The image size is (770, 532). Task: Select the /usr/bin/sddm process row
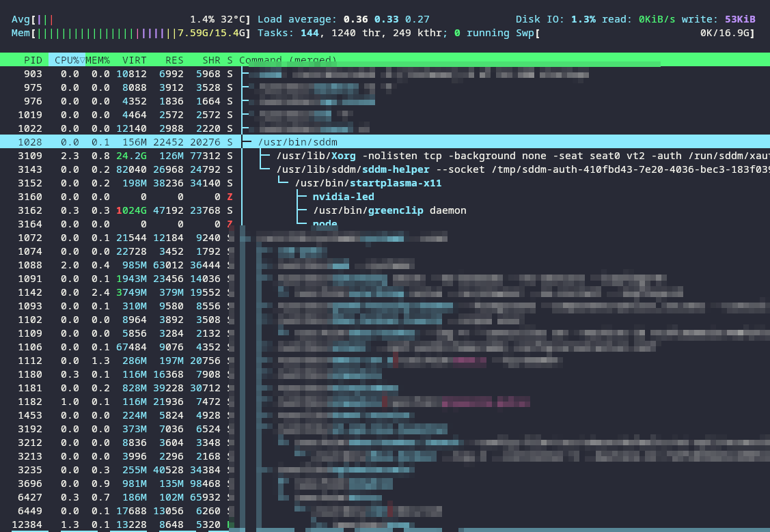point(385,142)
